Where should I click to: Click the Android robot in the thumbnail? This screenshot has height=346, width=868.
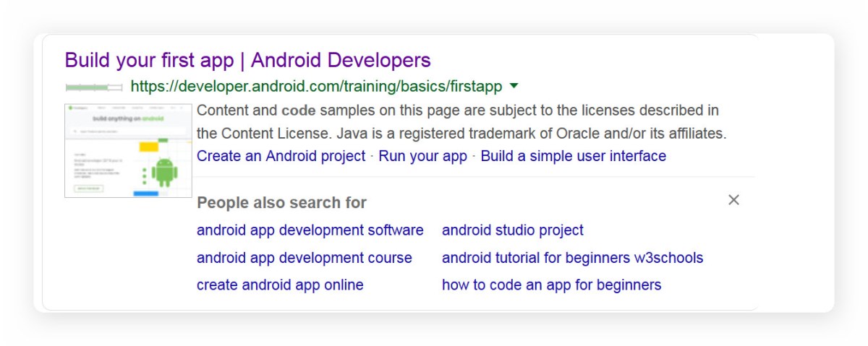(x=165, y=171)
